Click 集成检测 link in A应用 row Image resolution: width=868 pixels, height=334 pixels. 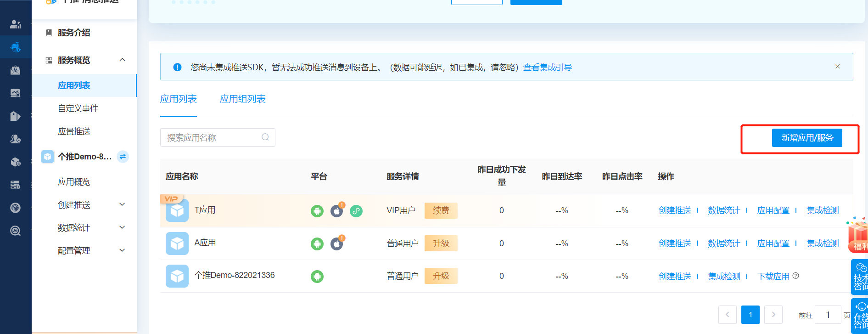click(823, 243)
